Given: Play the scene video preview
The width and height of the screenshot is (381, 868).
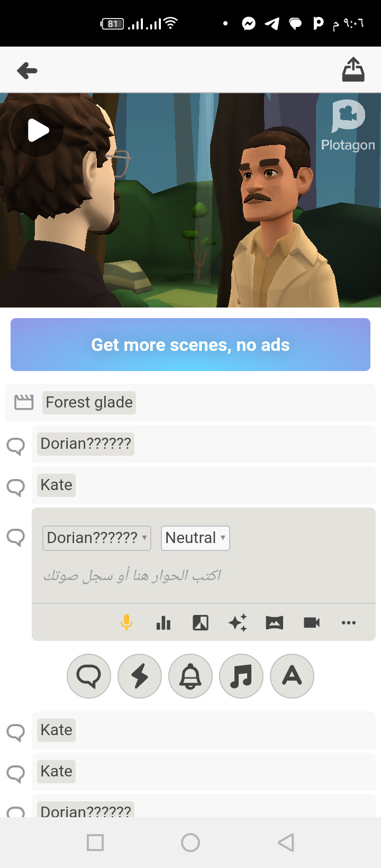Looking at the screenshot, I should (37, 130).
